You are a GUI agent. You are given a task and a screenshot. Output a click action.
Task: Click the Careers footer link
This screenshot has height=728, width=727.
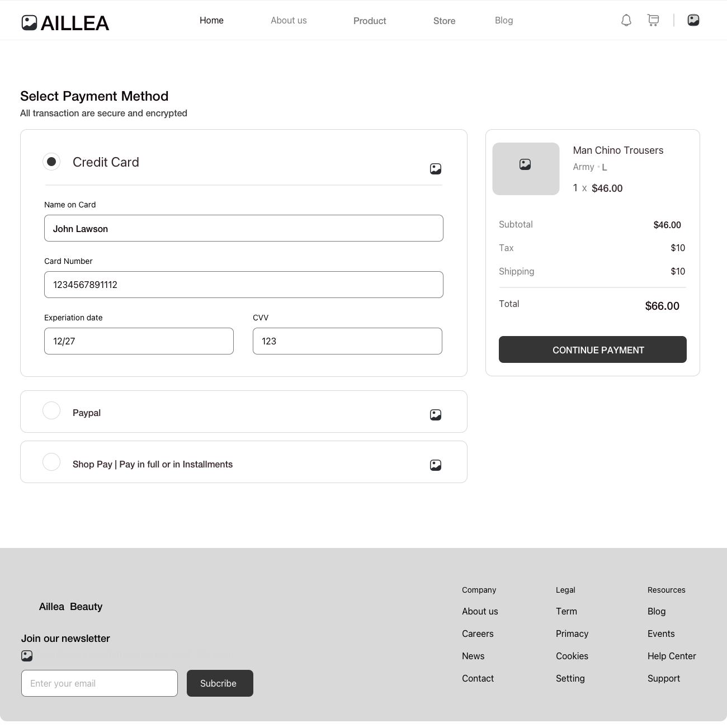[478, 634]
